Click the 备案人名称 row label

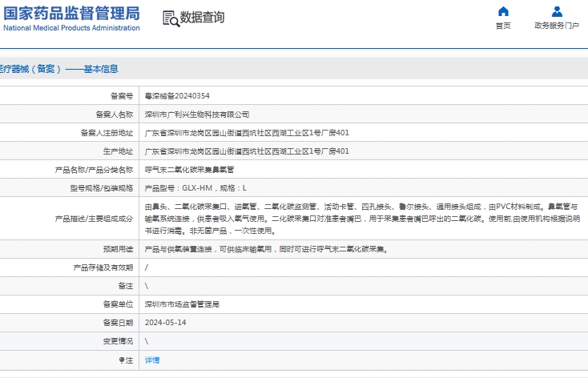click(115, 115)
